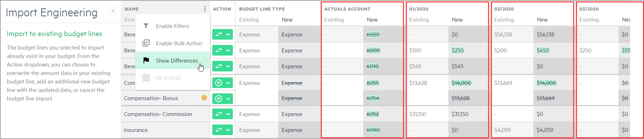
Task: Click the Insurance budget line name
Action: (x=136, y=130)
